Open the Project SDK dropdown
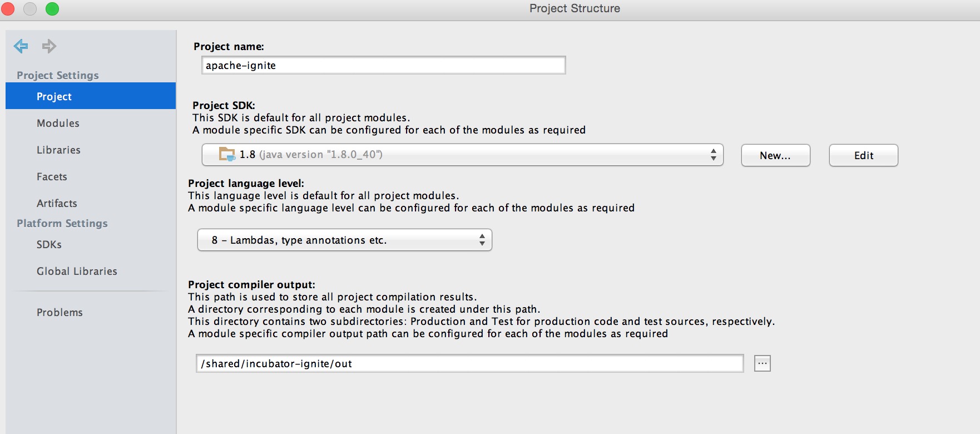The image size is (980, 434). (x=462, y=155)
